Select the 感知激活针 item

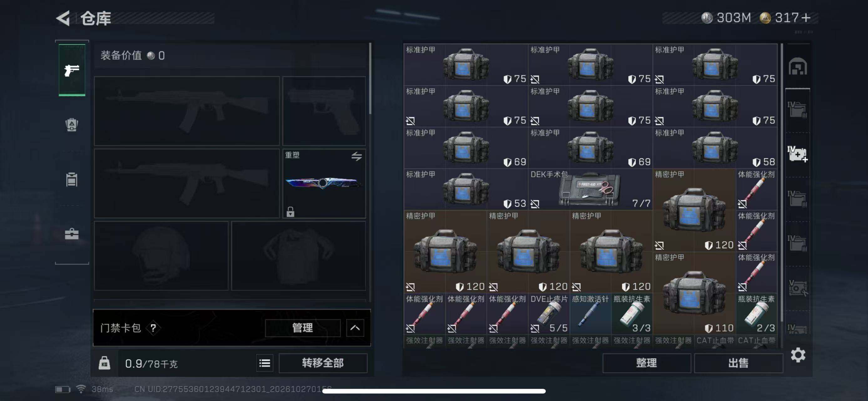click(x=590, y=314)
